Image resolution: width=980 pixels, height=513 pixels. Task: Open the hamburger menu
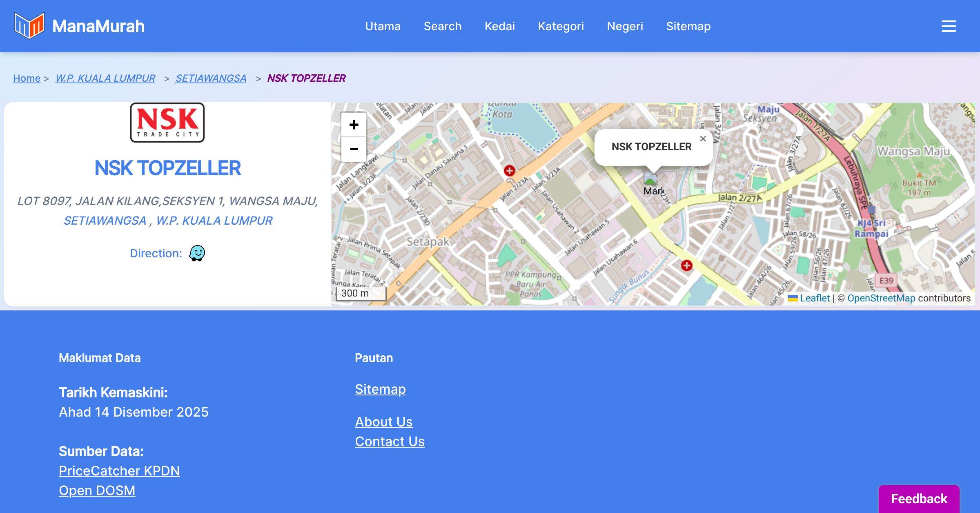(x=949, y=26)
